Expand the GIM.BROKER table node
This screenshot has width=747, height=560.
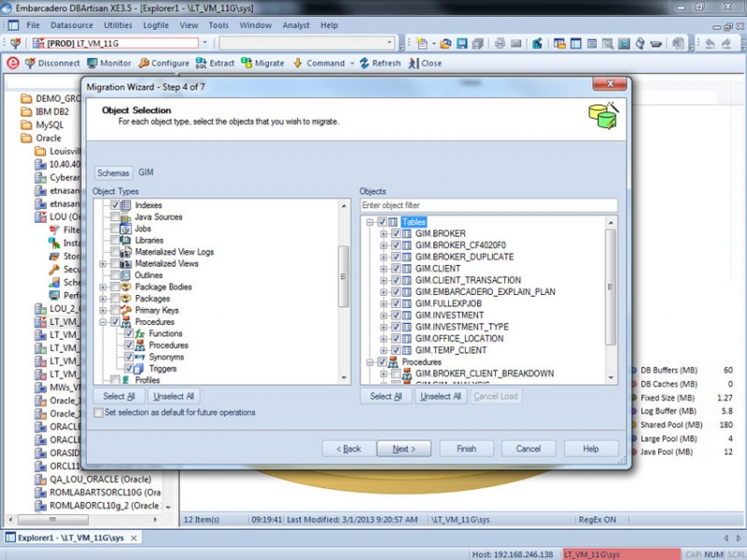[384, 234]
